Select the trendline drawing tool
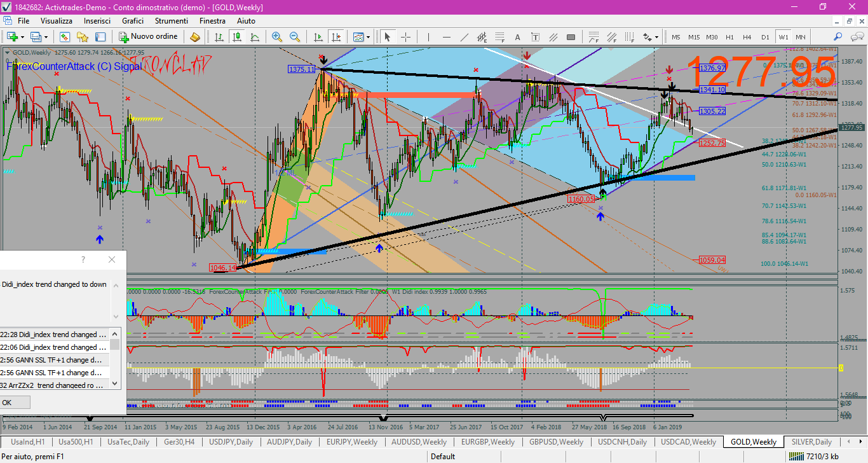This screenshot has height=463, width=868. tap(465, 36)
